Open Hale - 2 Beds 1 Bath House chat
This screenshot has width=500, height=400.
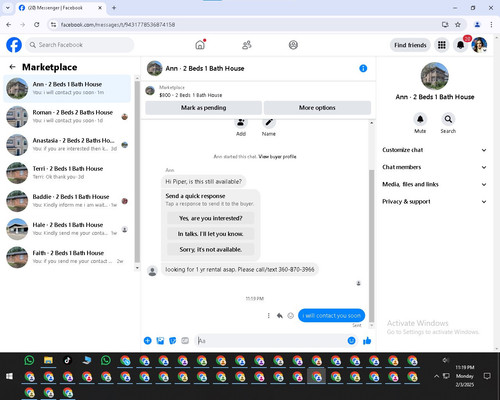67,229
